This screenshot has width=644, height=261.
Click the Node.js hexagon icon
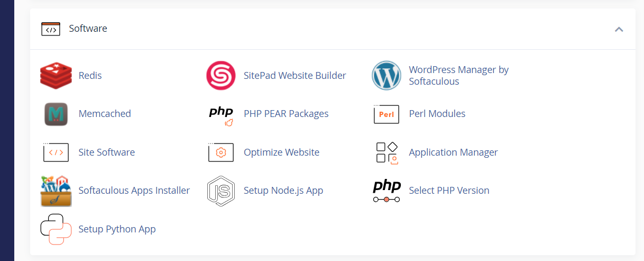click(x=220, y=191)
